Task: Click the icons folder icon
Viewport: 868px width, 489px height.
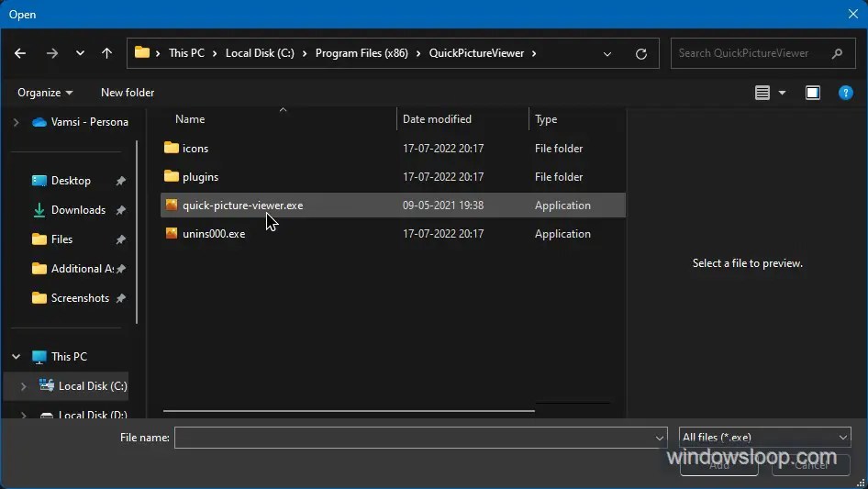Action: pyautogui.click(x=172, y=148)
